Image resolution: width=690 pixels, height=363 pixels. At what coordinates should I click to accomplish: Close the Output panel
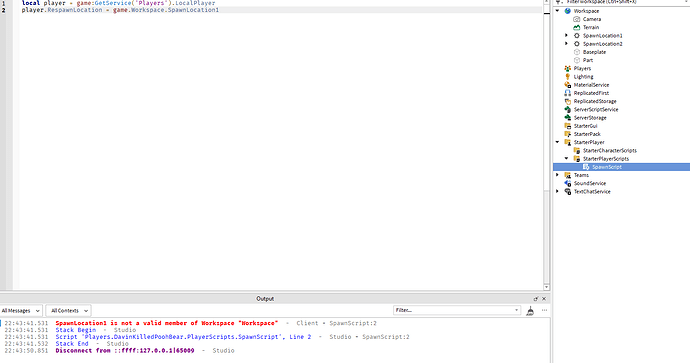click(x=544, y=299)
